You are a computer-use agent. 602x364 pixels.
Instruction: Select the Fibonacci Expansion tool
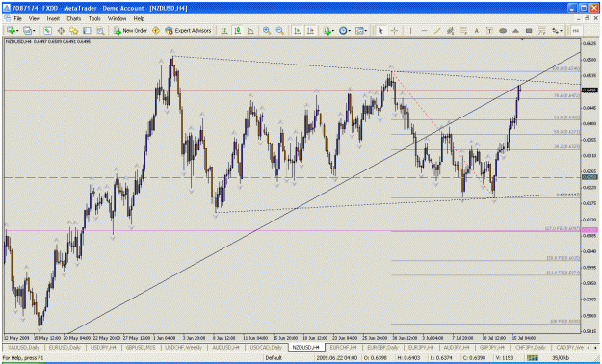[x=541, y=31]
